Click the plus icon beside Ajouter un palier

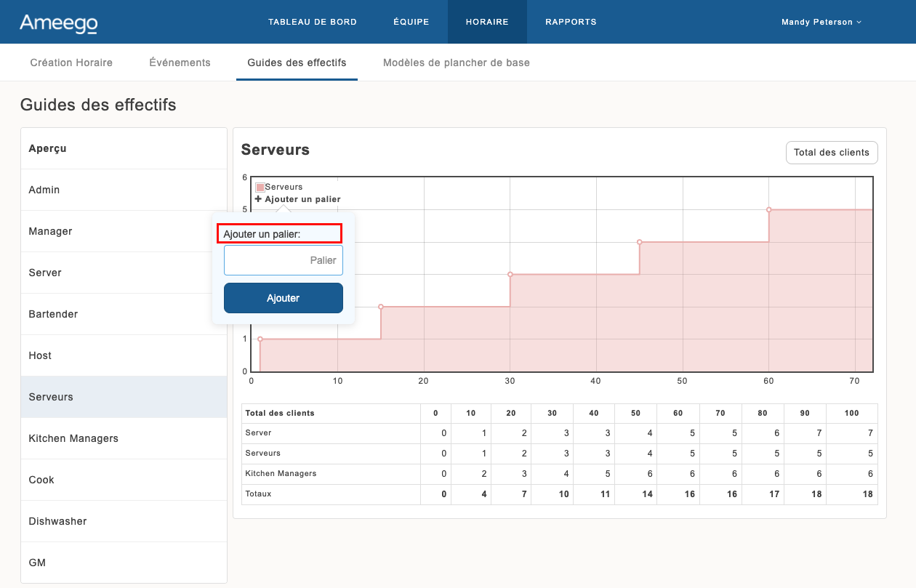tap(258, 199)
